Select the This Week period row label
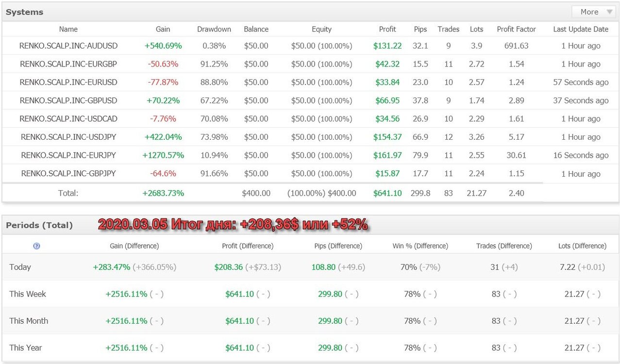Image resolution: width=620 pixels, height=364 pixels. [x=28, y=294]
